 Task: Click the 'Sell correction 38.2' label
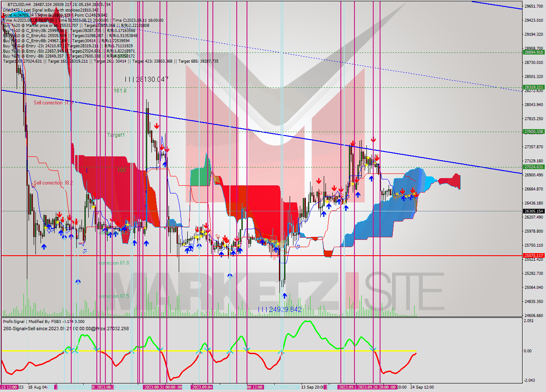pos(53,183)
